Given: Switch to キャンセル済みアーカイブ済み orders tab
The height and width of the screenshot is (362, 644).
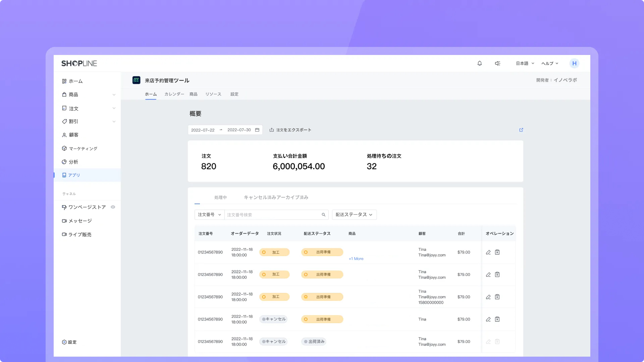Looking at the screenshot, I should click(x=276, y=197).
